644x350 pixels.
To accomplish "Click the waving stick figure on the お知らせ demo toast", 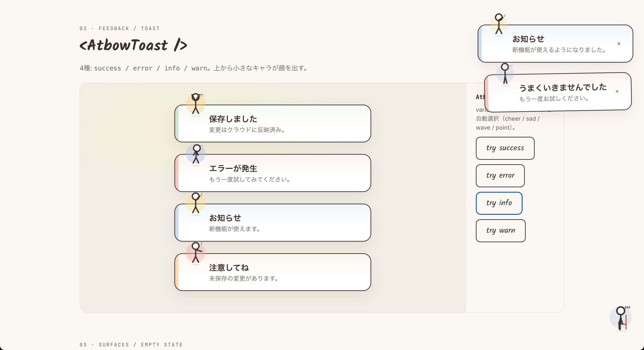I will 195,203.
